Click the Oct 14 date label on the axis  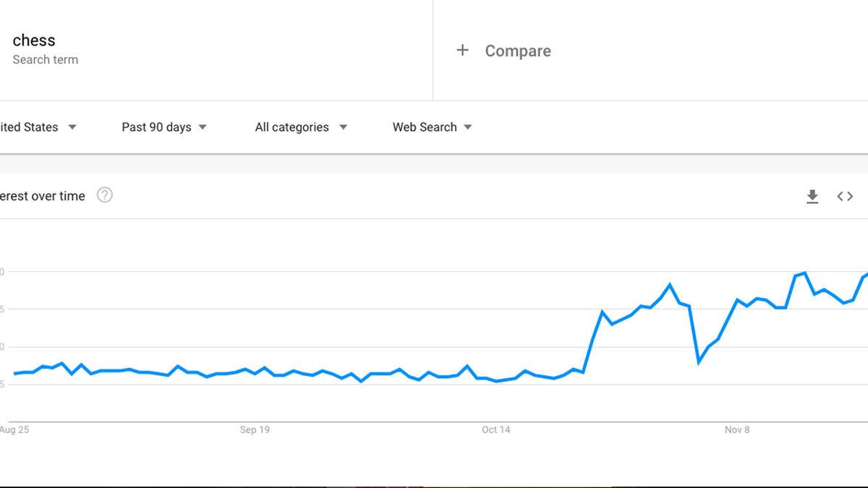[x=496, y=429]
